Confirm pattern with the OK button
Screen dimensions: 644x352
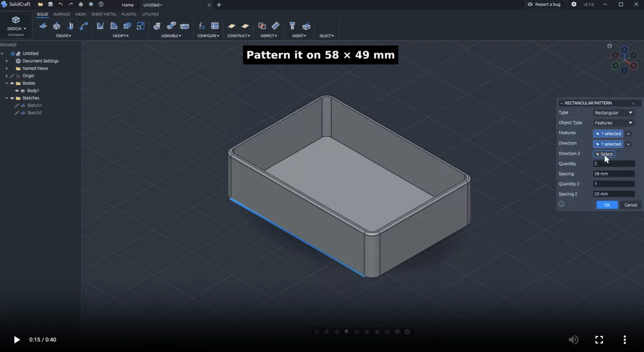tap(607, 205)
